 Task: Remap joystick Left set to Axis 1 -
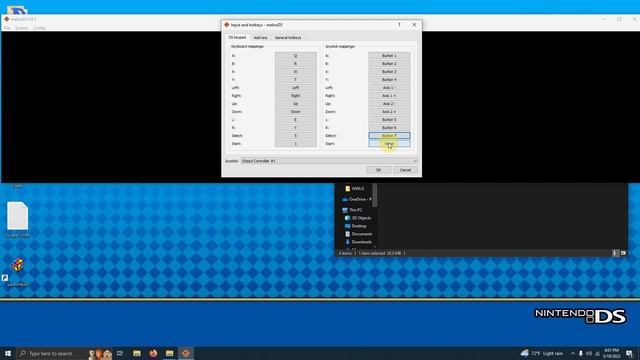click(389, 87)
